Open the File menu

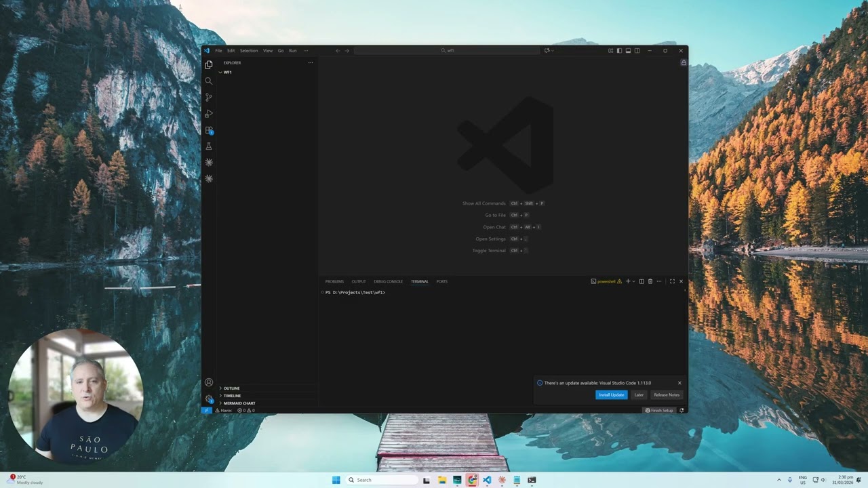(218, 50)
